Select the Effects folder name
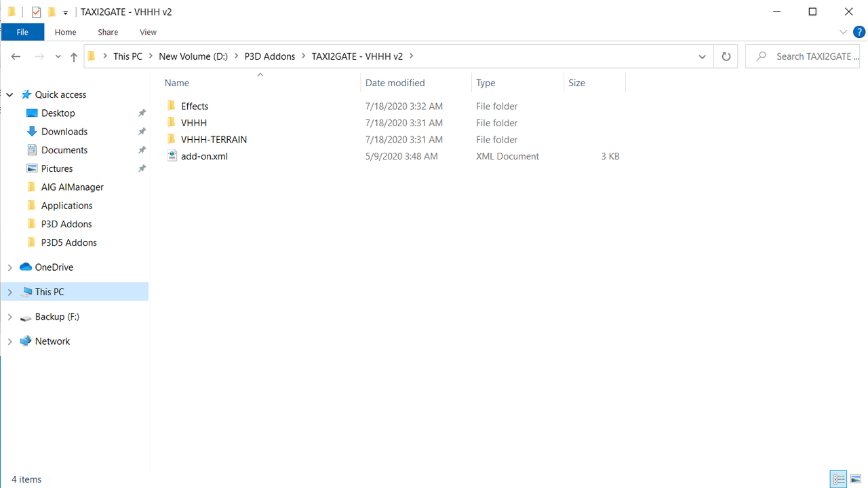Viewport: 868px width, 488px height. [x=195, y=107]
